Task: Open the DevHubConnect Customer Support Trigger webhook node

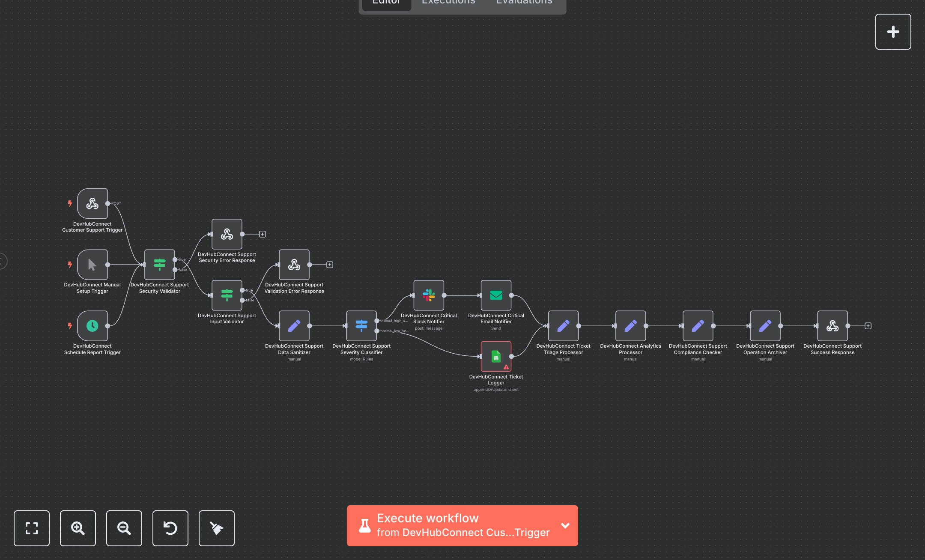Action: (92, 204)
